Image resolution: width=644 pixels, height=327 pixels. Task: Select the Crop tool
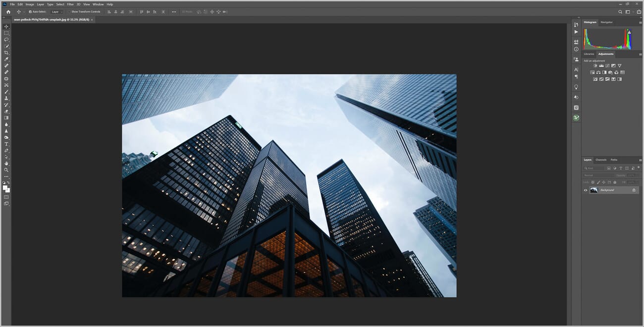[6, 52]
